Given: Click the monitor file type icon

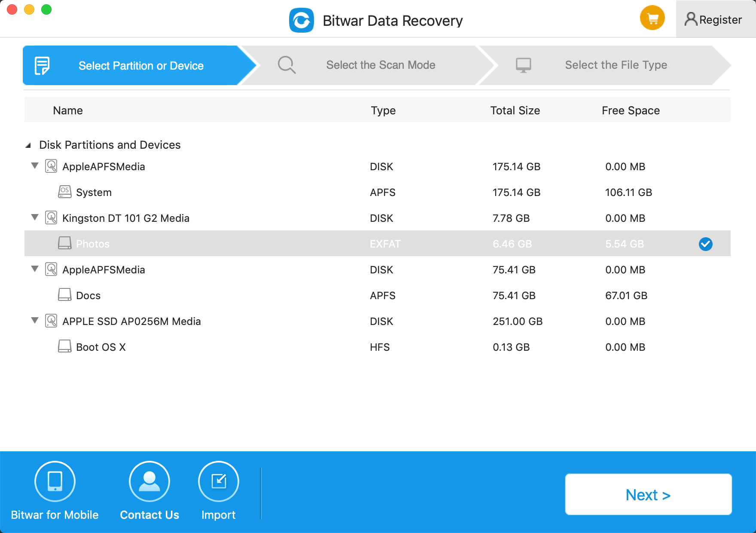Looking at the screenshot, I should point(523,65).
